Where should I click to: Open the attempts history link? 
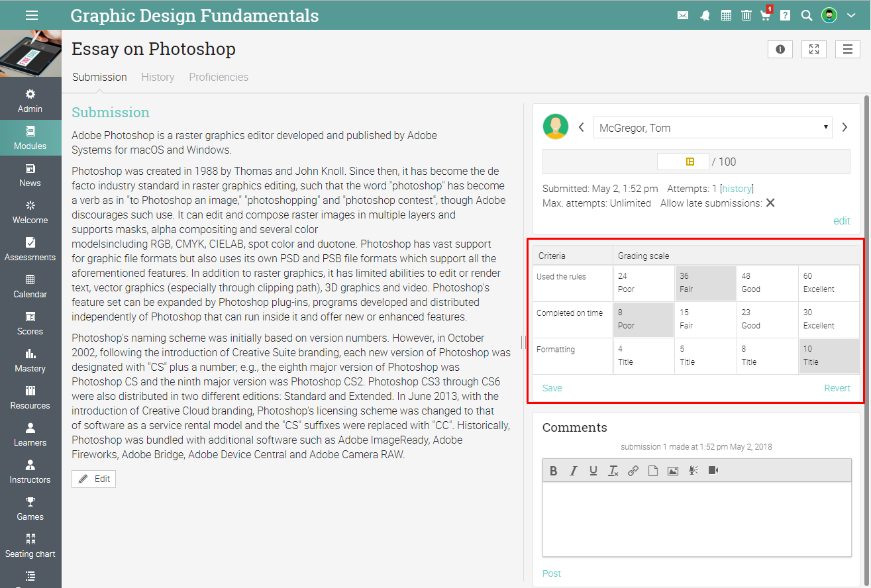(737, 189)
